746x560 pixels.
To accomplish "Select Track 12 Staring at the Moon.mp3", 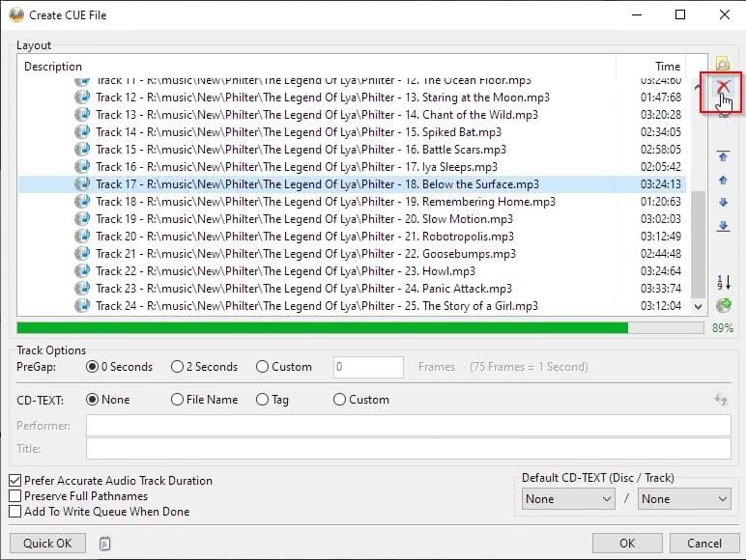I will tap(352, 97).
